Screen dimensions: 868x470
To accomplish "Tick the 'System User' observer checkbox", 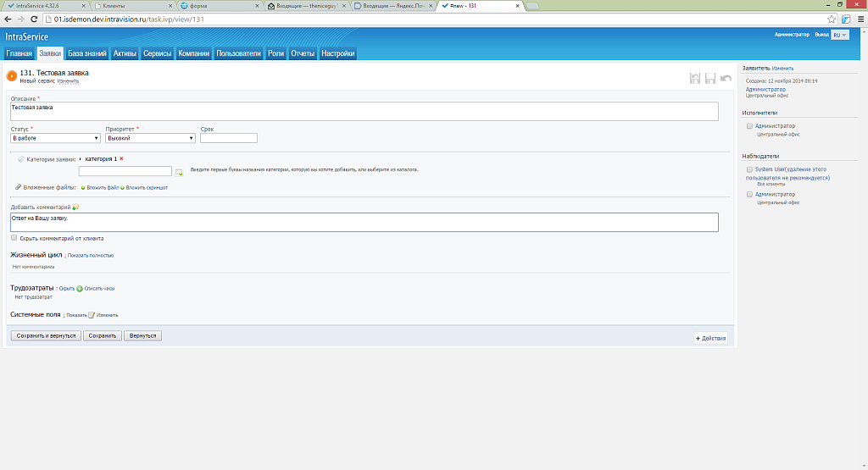I will (749, 169).
